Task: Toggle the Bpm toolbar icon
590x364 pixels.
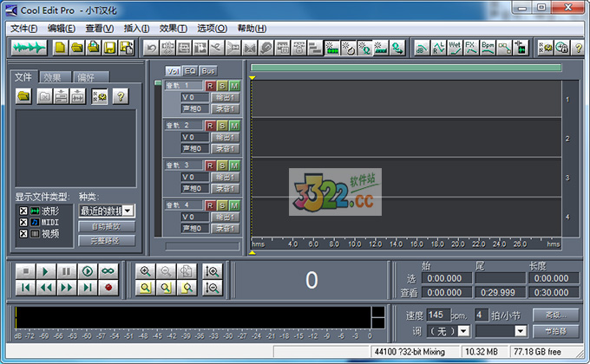Action: click(488, 49)
